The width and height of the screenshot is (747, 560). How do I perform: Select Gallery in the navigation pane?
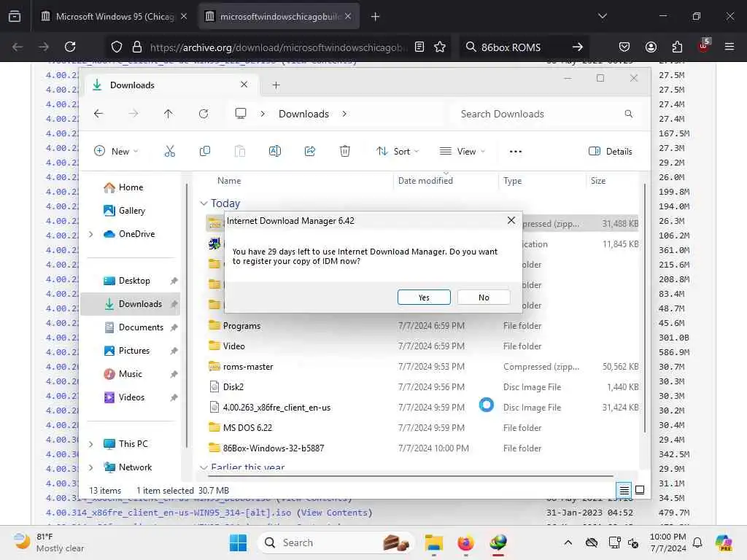tap(124, 211)
